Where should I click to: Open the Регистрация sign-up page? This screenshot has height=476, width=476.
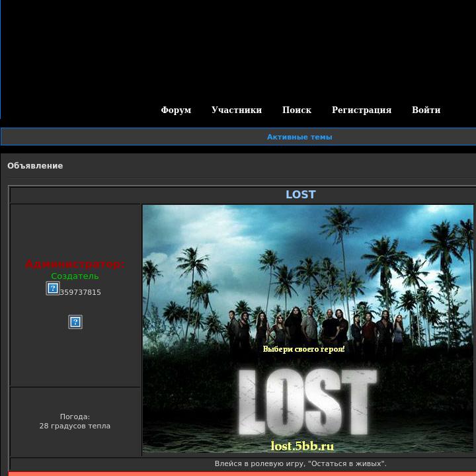(362, 110)
